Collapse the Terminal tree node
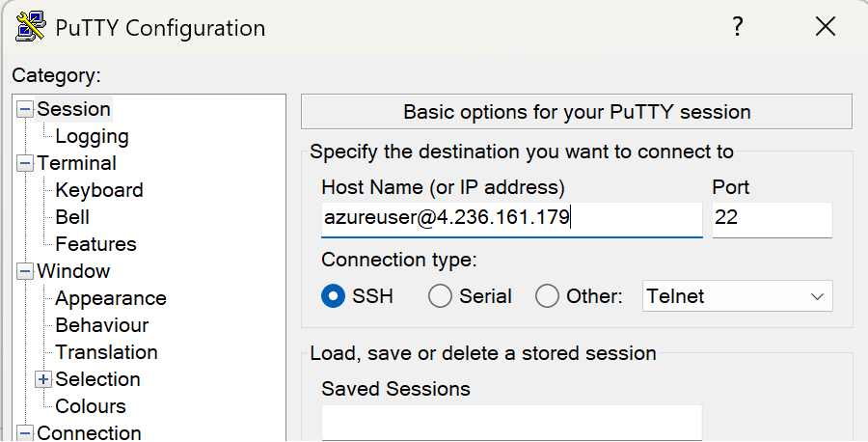This screenshot has height=442, width=868. click(25, 164)
